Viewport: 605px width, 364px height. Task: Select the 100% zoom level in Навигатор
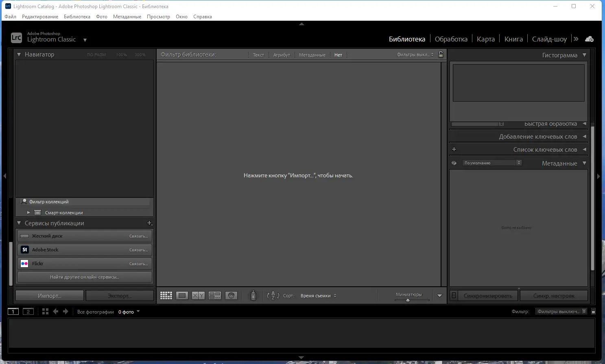click(121, 54)
